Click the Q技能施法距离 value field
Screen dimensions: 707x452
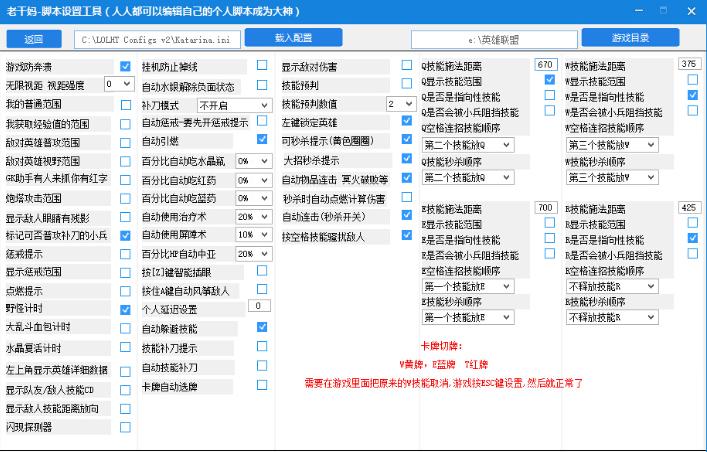pos(545,64)
